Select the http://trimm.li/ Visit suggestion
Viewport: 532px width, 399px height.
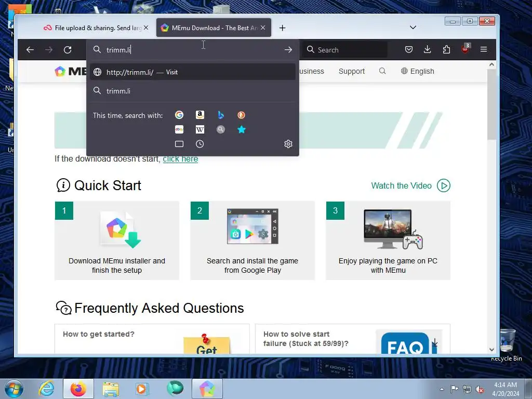click(x=193, y=72)
